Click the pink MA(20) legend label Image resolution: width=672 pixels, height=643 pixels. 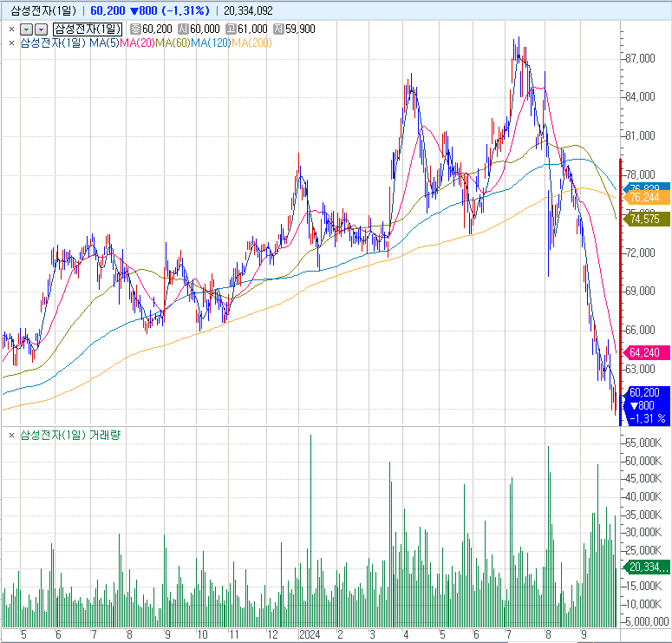[137, 43]
